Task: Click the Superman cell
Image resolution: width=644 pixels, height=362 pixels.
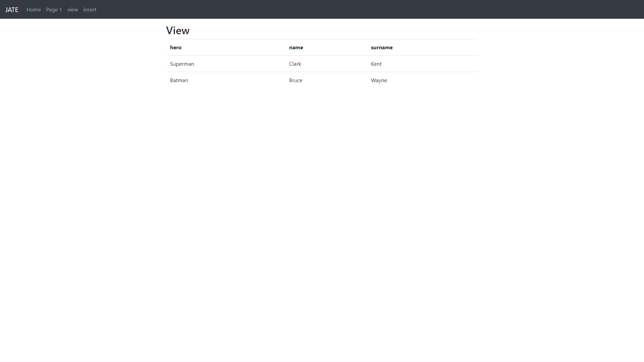Action: (225, 64)
